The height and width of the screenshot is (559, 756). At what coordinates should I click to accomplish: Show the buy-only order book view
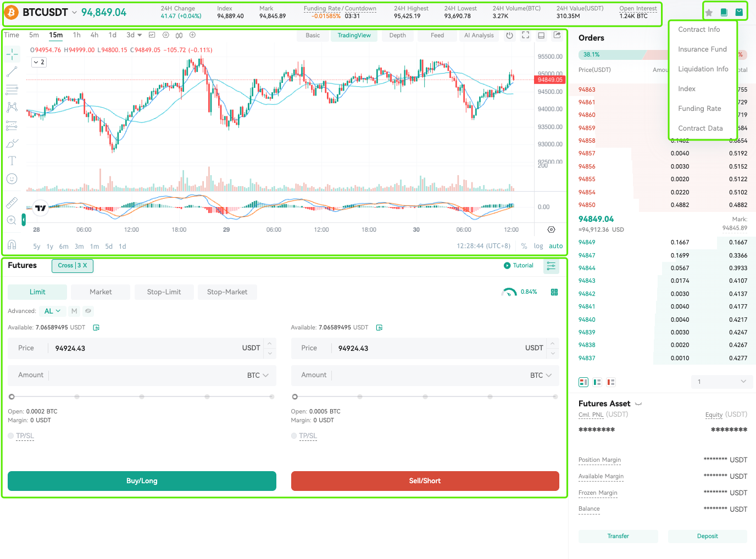point(597,382)
